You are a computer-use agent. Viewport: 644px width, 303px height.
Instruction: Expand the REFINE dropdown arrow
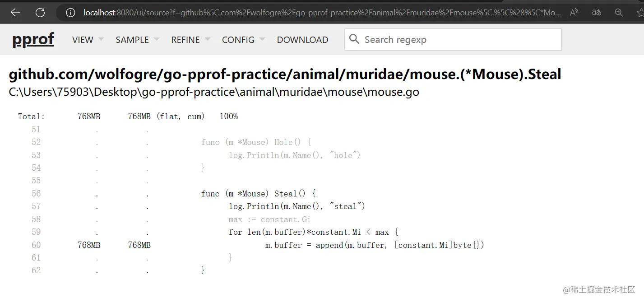click(208, 39)
